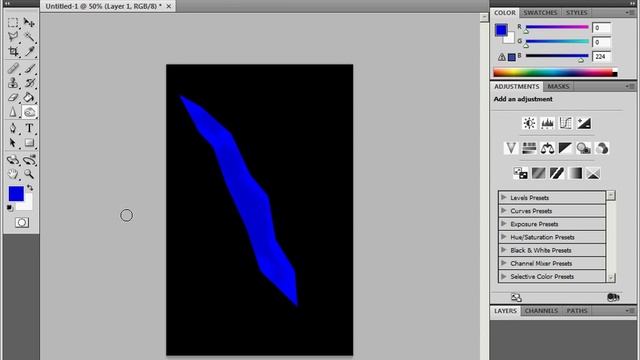
Task: Swap foreground and background colors
Action: coord(30,188)
